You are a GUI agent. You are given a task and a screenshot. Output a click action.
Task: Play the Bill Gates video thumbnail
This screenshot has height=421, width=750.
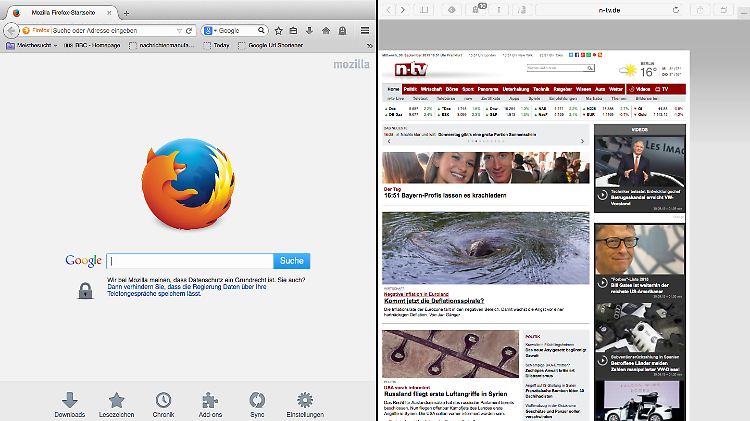click(640, 249)
